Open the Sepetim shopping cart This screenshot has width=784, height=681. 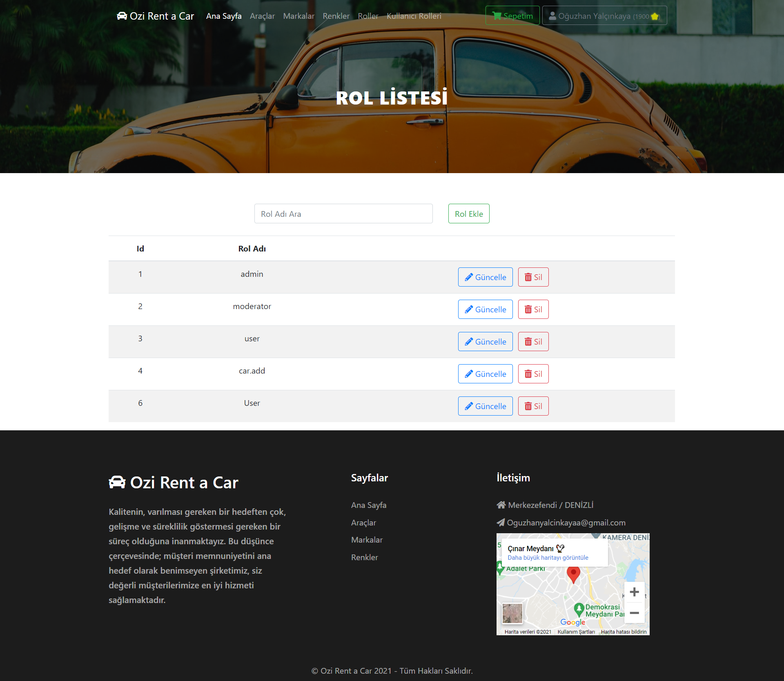click(512, 16)
